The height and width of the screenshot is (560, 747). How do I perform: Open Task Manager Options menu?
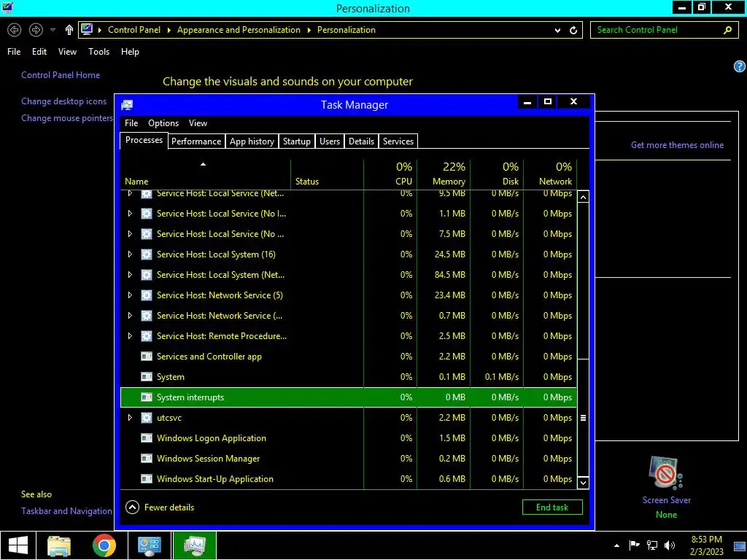[x=163, y=122]
